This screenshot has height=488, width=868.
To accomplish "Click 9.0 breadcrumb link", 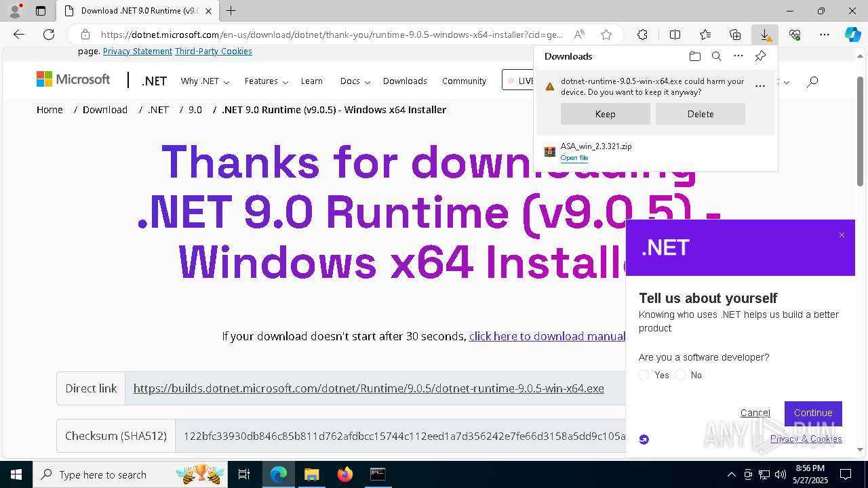I will tap(195, 110).
